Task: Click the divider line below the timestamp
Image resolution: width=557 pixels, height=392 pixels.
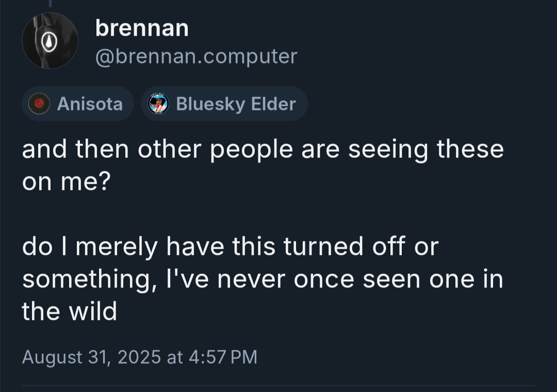Action: coord(278,385)
